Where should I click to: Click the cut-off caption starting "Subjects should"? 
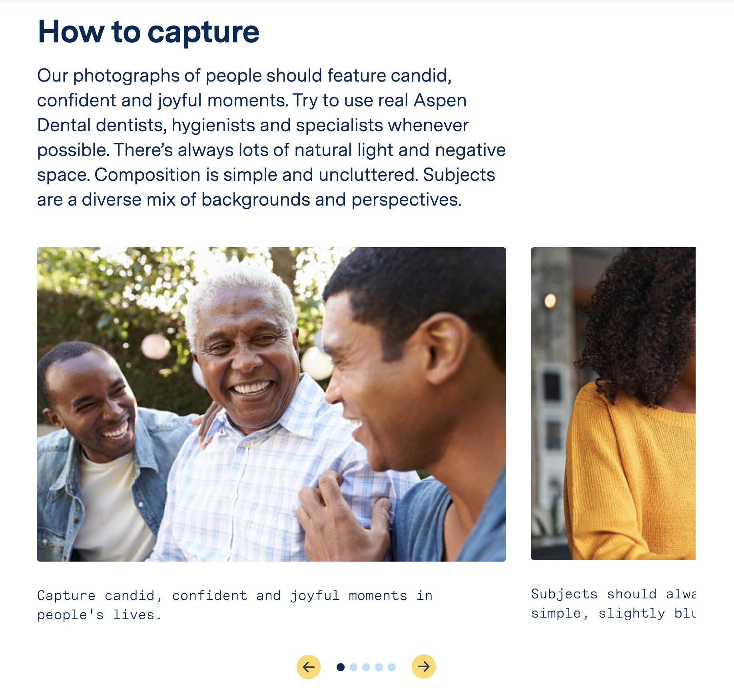pyautogui.click(x=613, y=604)
